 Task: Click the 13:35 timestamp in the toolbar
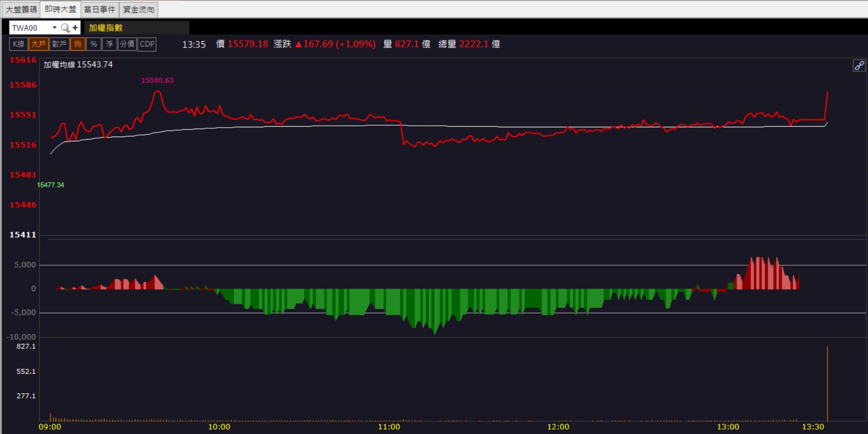(194, 45)
